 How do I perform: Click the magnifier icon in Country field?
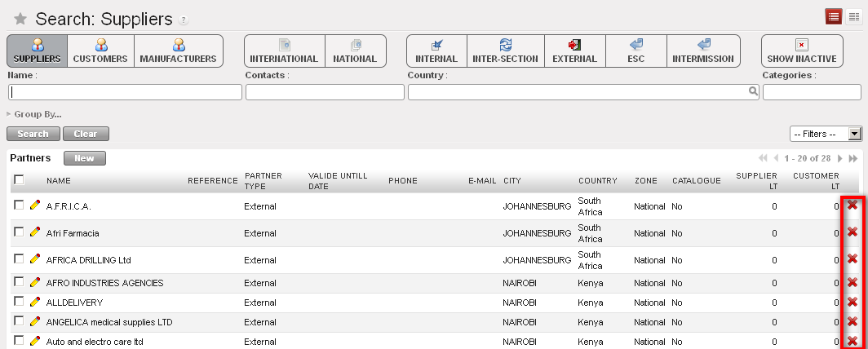tap(753, 92)
